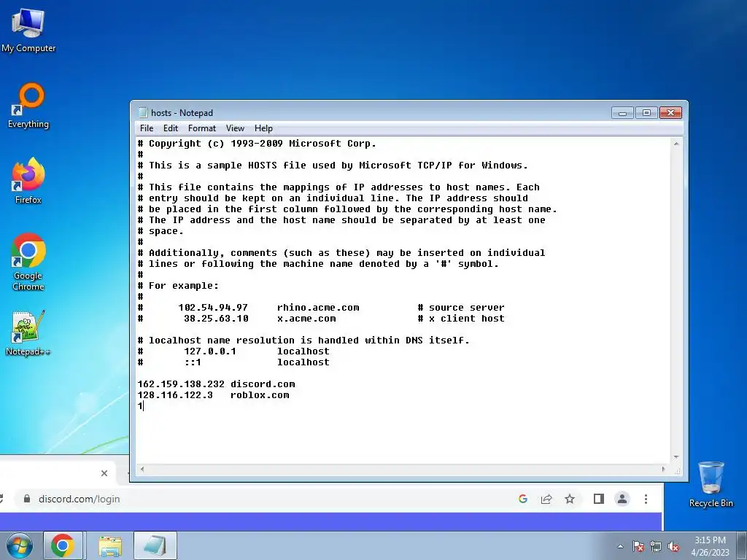747x560 pixels.
Task: Minimize the hosts Notepad window
Action: tap(622, 113)
